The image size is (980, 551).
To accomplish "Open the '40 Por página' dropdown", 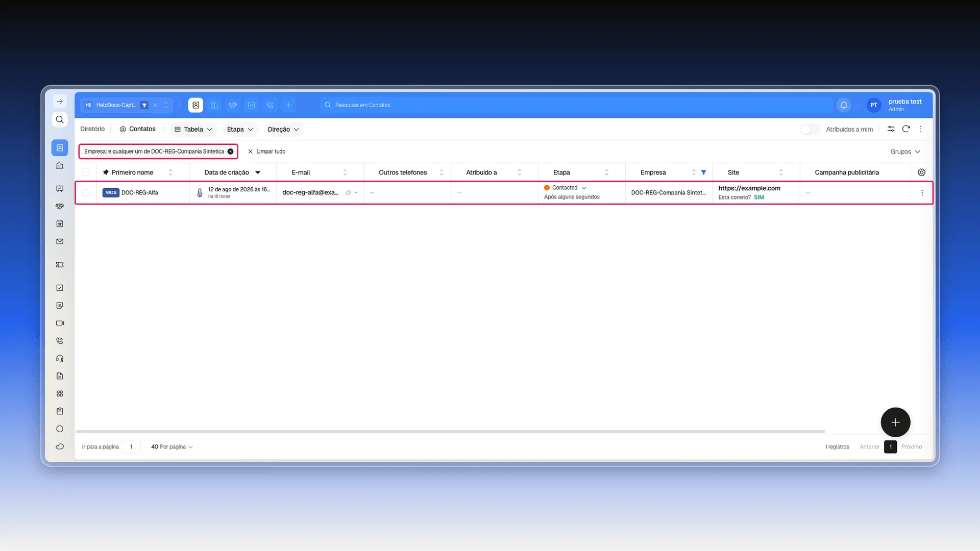I will tap(171, 447).
